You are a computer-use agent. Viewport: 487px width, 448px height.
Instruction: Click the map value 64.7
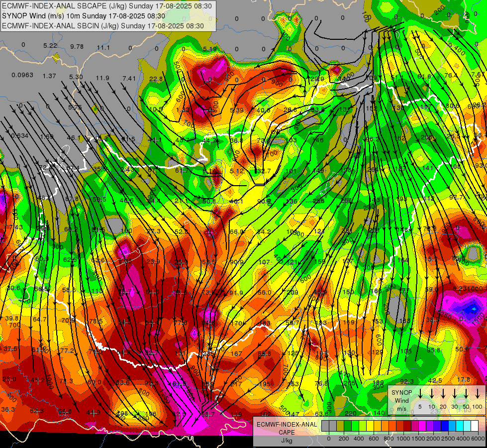[39, 319]
